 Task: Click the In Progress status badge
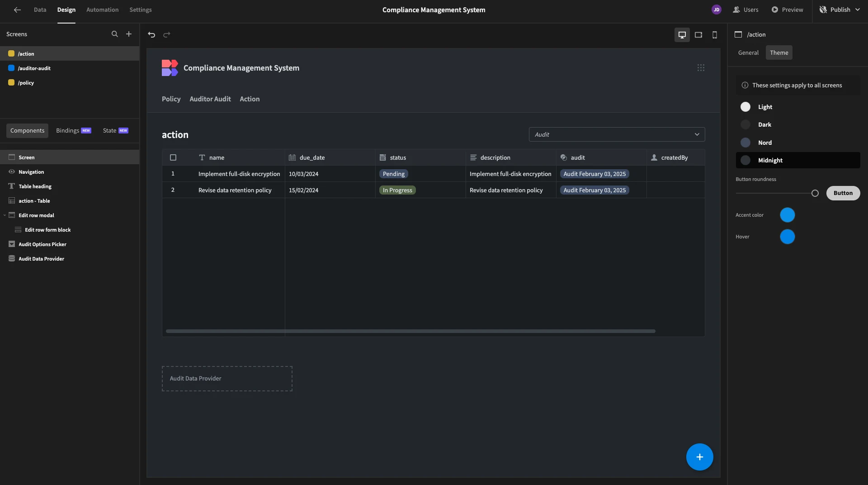tap(397, 190)
